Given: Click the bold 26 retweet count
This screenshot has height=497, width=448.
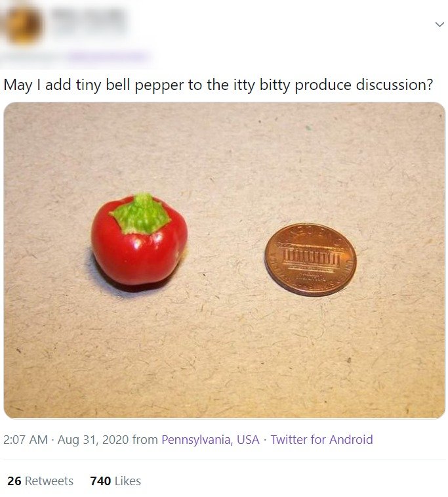Looking at the screenshot, I should pos(14,481).
